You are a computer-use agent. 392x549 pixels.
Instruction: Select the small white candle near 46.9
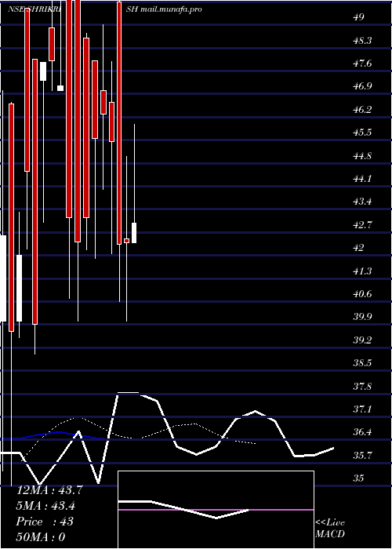pos(60,88)
